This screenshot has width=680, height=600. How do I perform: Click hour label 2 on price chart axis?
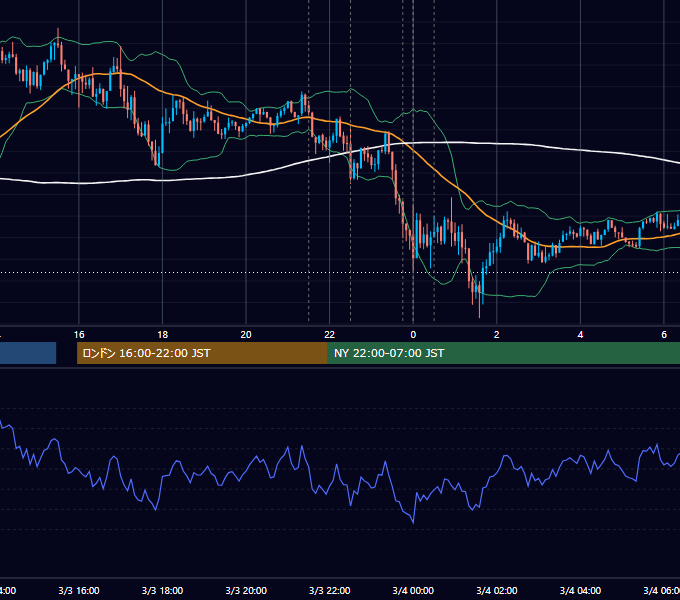497,335
